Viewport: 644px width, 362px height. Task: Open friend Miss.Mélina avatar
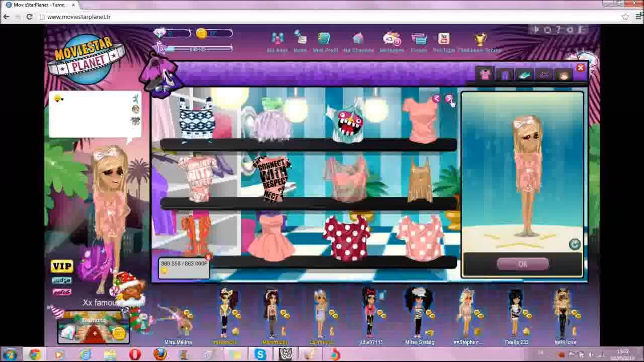(x=179, y=318)
